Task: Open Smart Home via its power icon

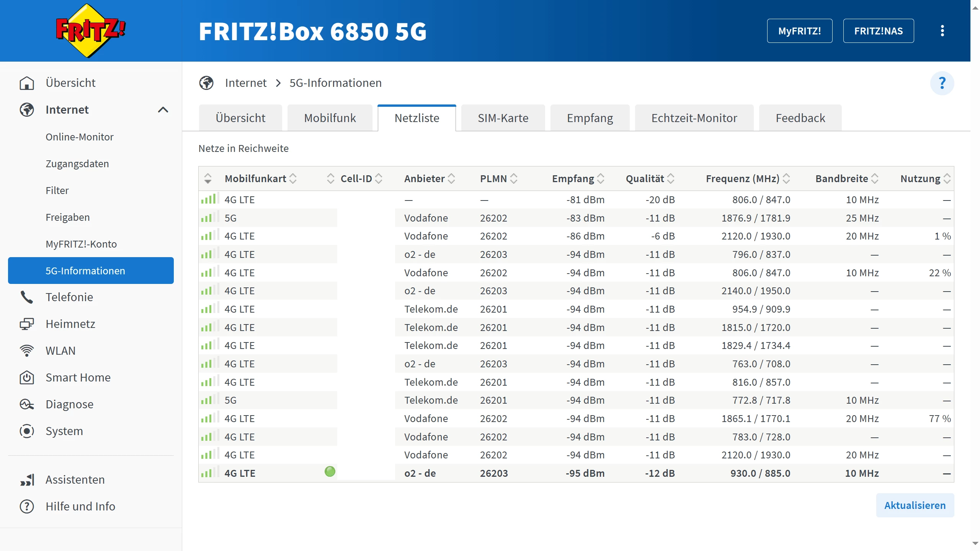Action: click(x=27, y=378)
